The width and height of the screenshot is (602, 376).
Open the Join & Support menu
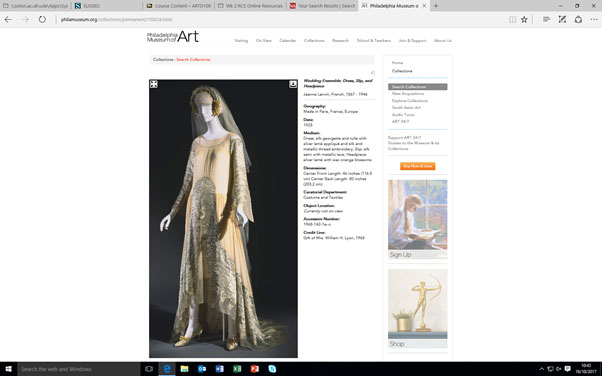[412, 41]
